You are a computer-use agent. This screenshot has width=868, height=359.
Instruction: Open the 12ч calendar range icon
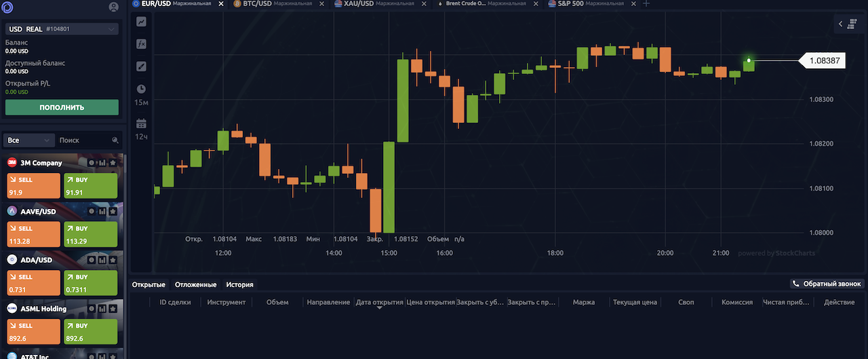click(x=141, y=124)
